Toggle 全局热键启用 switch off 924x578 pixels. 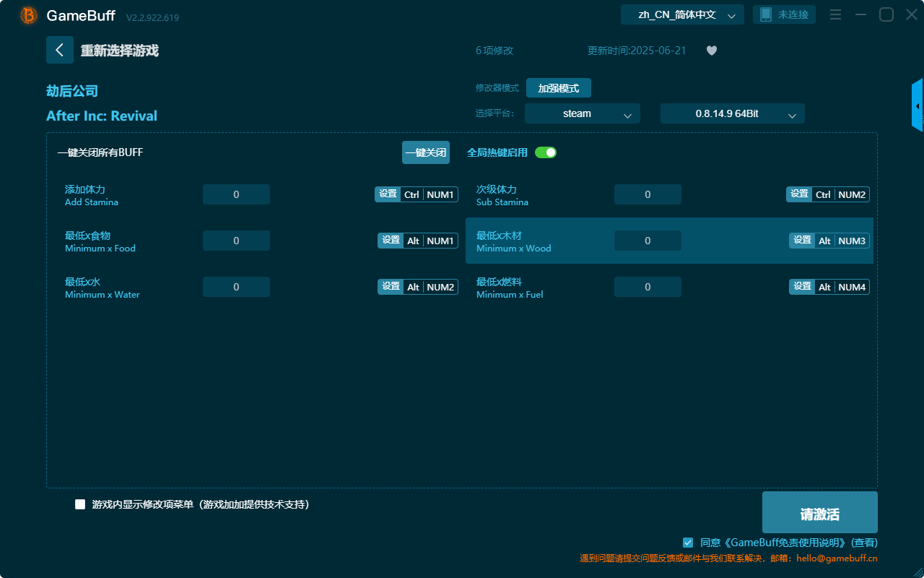click(x=545, y=152)
